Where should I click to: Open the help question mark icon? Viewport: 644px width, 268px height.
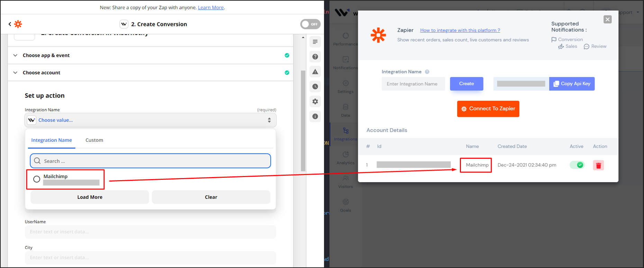point(315,57)
